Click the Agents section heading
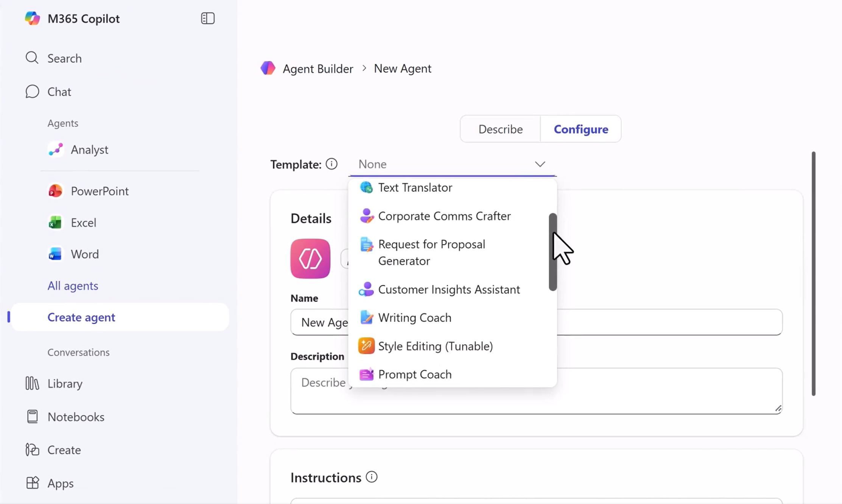842x504 pixels. 63,123
